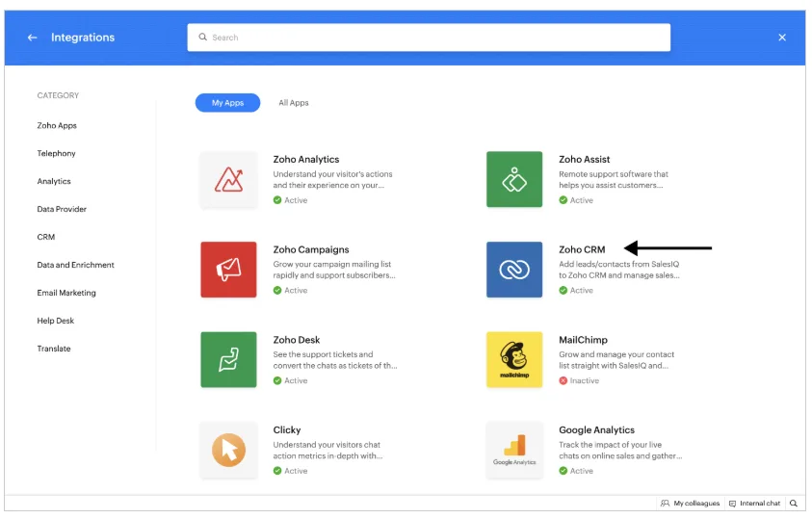Image resolution: width=812 pixels, height=519 pixels.
Task: Click Active status under Zoho Campaigns
Action: [x=296, y=290]
